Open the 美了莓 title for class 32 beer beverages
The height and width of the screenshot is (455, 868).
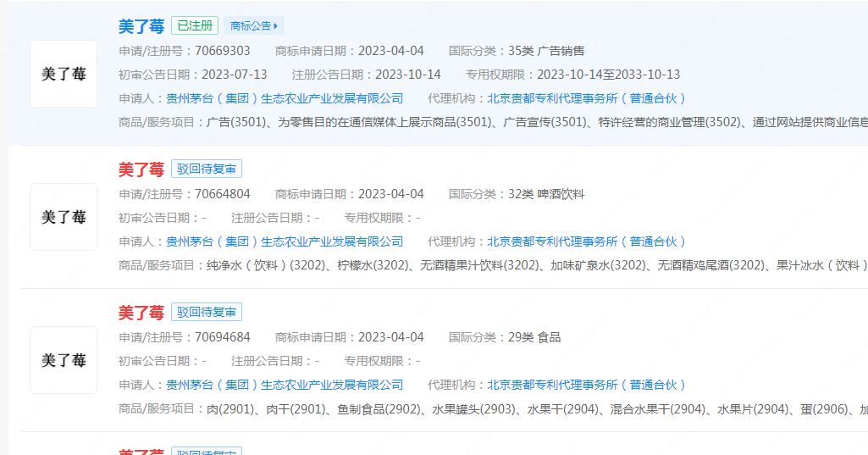click(141, 169)
